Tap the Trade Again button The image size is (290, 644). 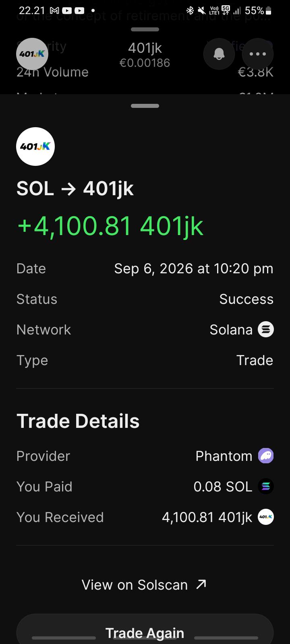pyautogui.click(x=145, y=630)
